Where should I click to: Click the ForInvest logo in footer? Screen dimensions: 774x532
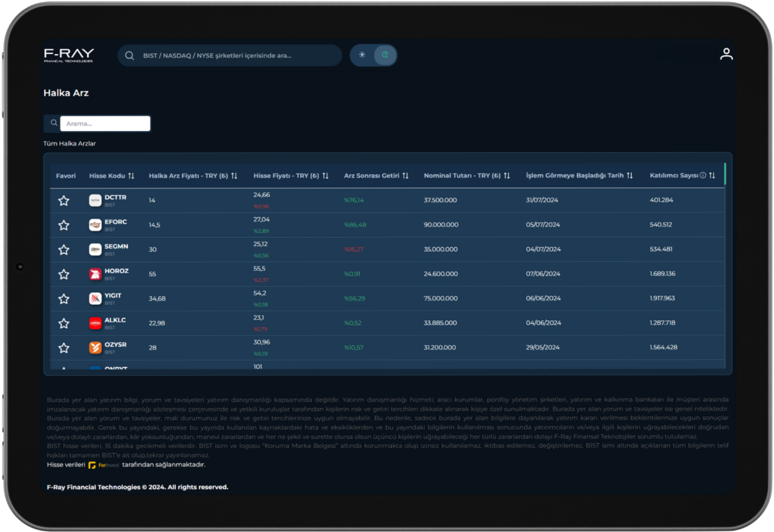(103, 465)
